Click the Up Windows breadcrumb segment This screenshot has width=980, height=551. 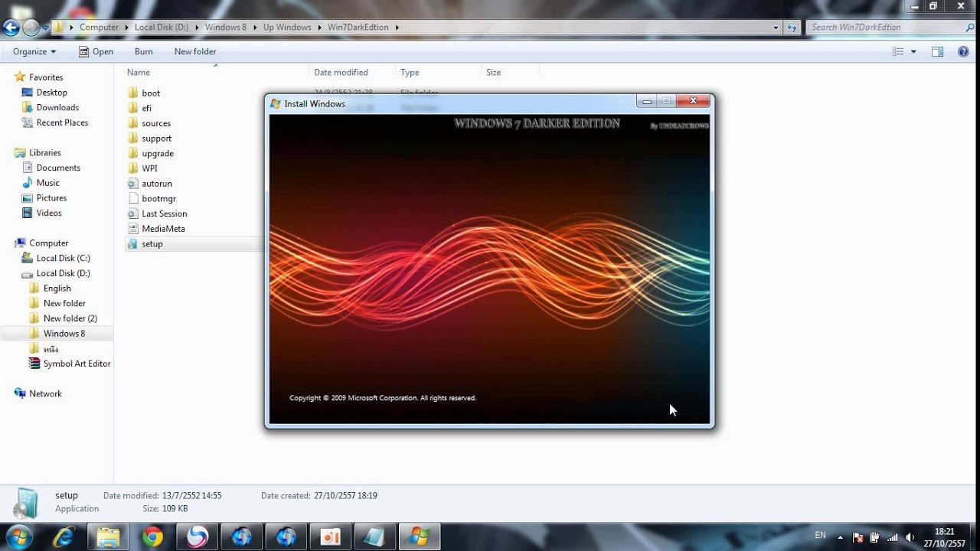click(287, 27)
